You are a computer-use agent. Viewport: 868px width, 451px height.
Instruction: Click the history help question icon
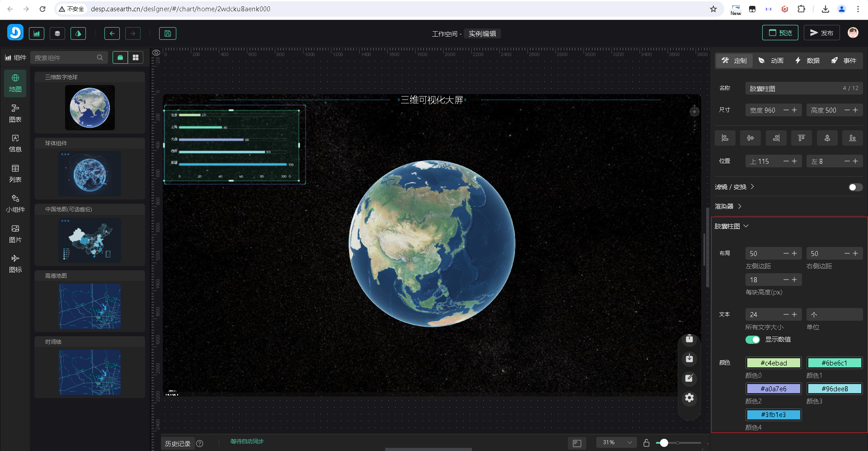[x=200, y=443]
